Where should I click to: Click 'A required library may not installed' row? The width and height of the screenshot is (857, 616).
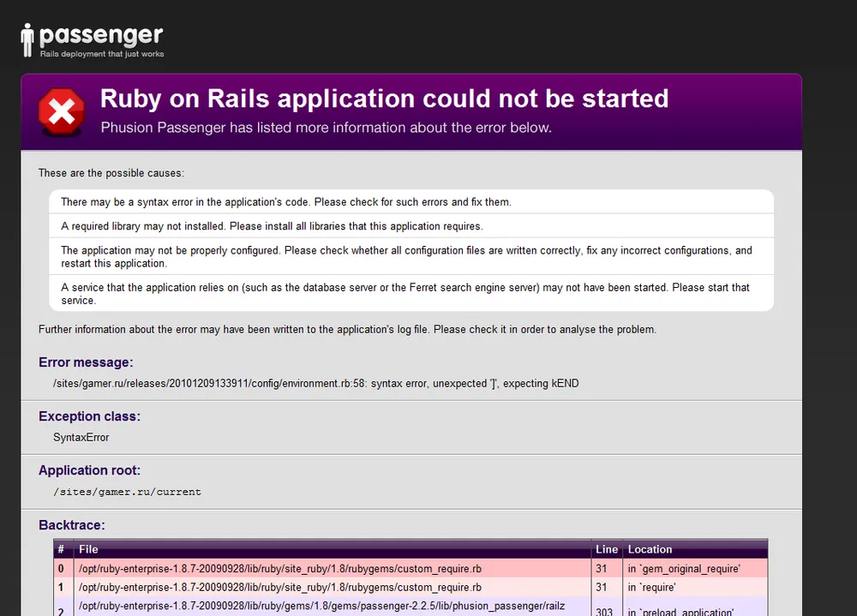(x=411, y=225)
